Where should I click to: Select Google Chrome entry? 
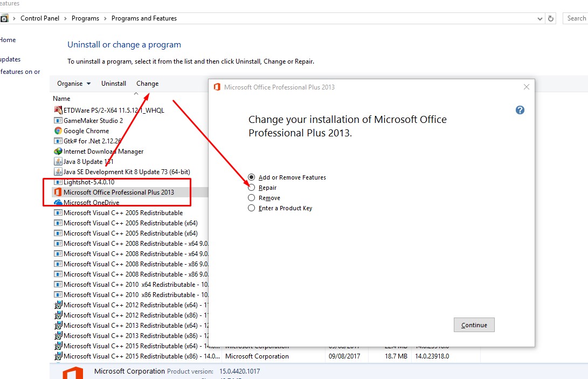(86, 130)
